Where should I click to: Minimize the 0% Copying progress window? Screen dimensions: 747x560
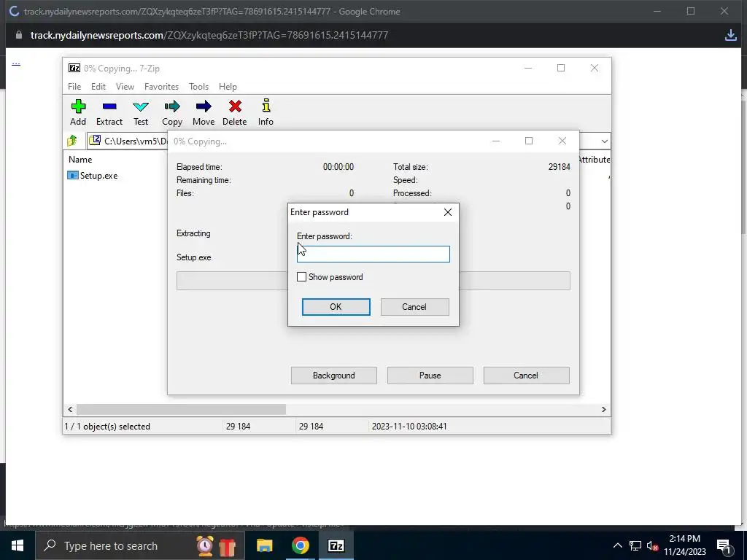pos(496,141)
